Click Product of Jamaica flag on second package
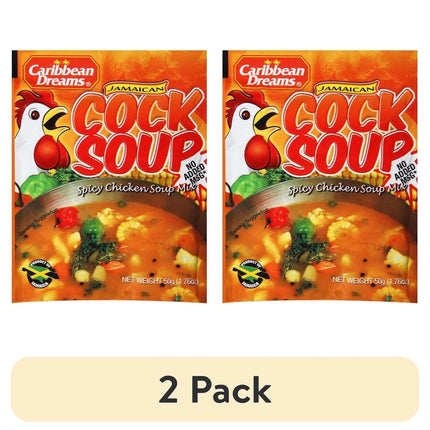Viewport: 430px width, 430px height. pos(250,274)
